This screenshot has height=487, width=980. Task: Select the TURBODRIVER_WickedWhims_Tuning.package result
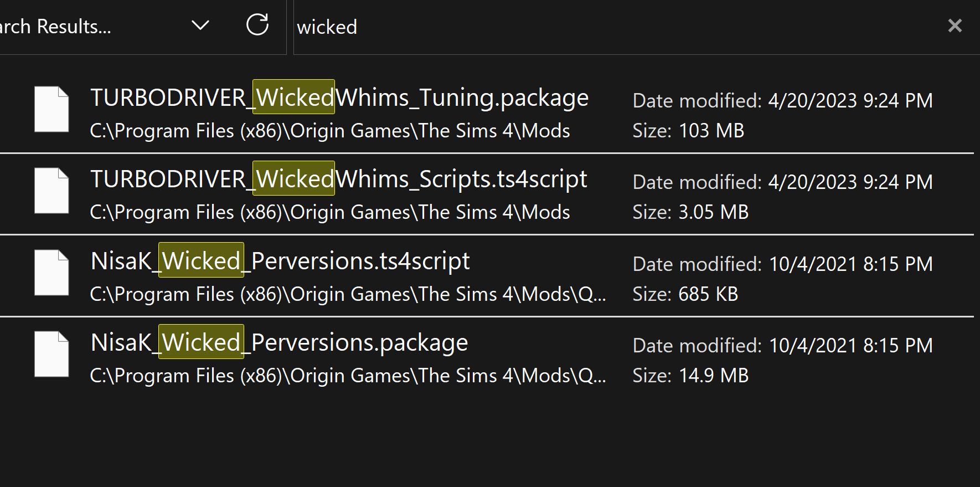click(x=339, y=97)
